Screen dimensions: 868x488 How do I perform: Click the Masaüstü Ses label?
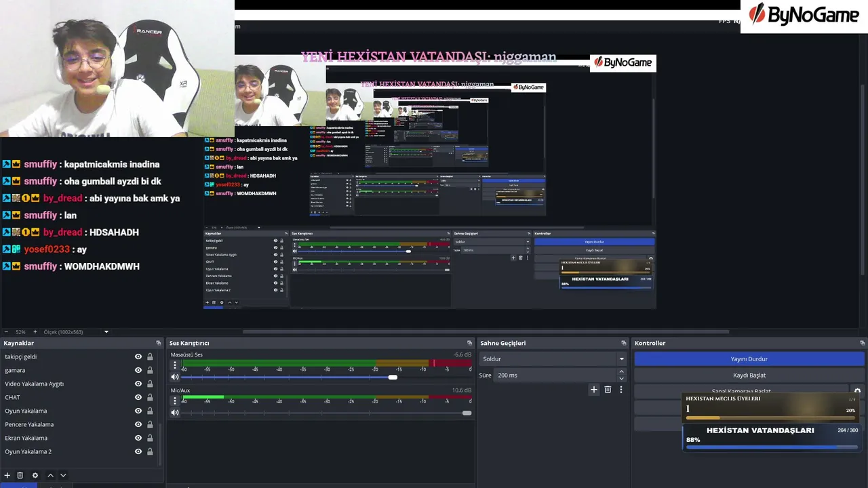point(186,354)
